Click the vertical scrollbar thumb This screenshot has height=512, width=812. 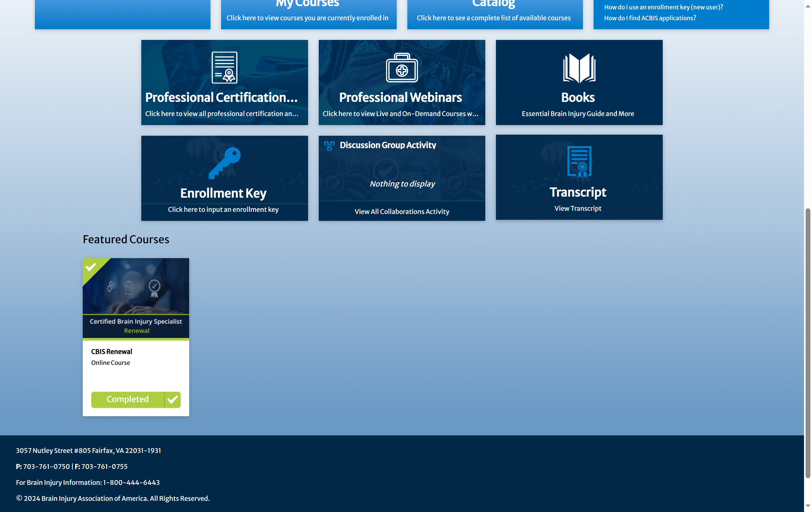808,343
